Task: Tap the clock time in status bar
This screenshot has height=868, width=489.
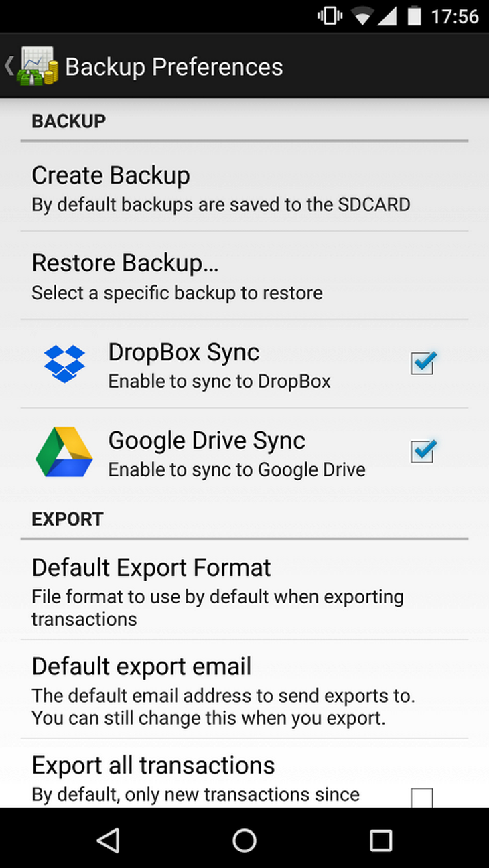Action: (x=455, y=17)
